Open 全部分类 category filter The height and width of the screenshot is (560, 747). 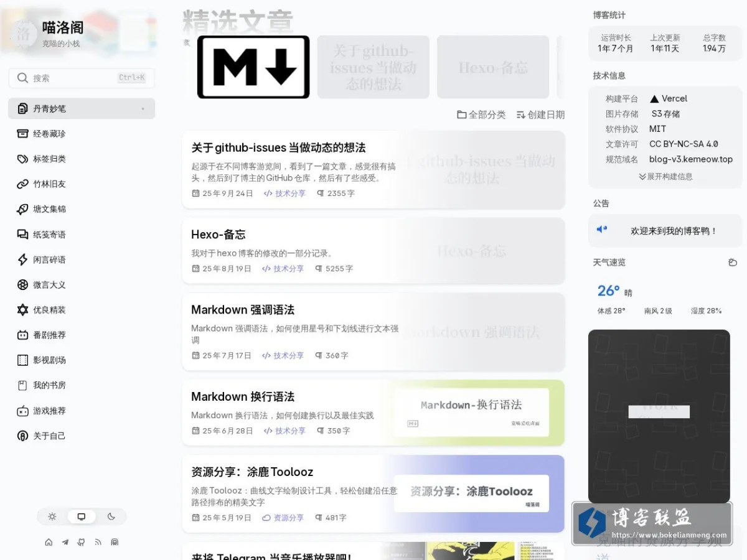tap(481, 114)
